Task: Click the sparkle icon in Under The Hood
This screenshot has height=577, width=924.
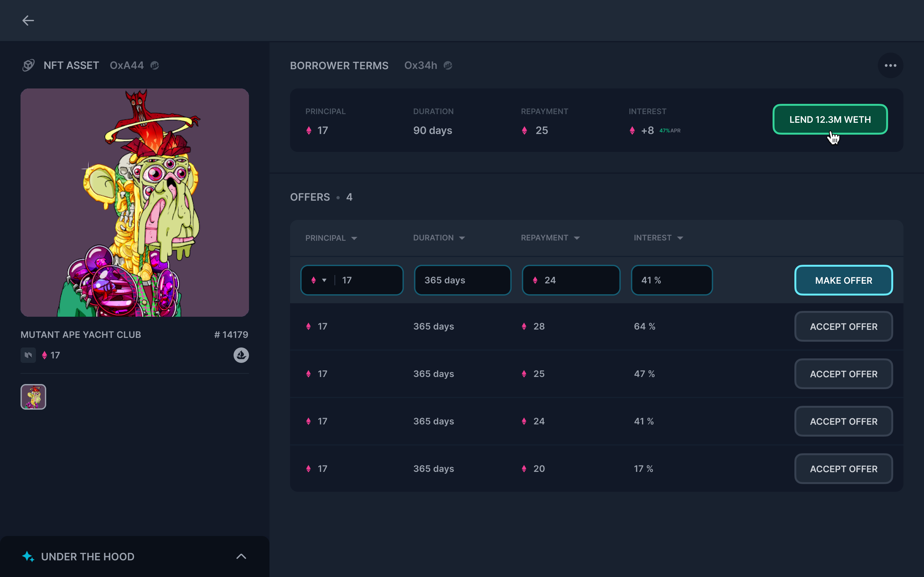Action: [28, 556]
